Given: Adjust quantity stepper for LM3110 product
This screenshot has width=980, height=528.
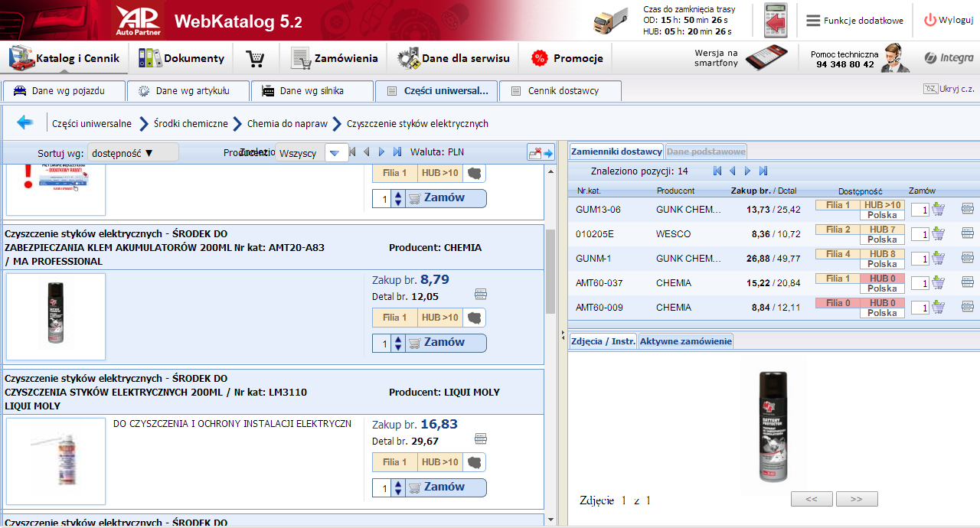Looking at the screenshot, I should tap(397, 487).
